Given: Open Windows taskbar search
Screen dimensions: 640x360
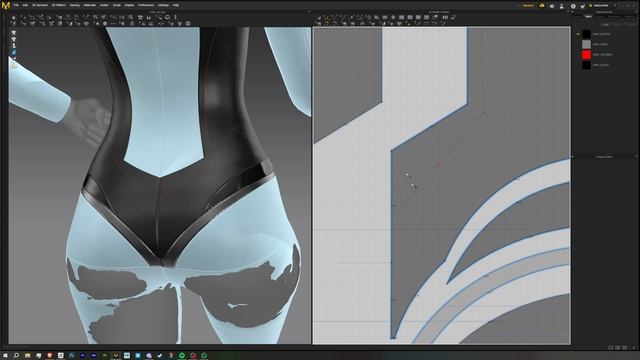Looking at the screenshot, I should point(16,356).
